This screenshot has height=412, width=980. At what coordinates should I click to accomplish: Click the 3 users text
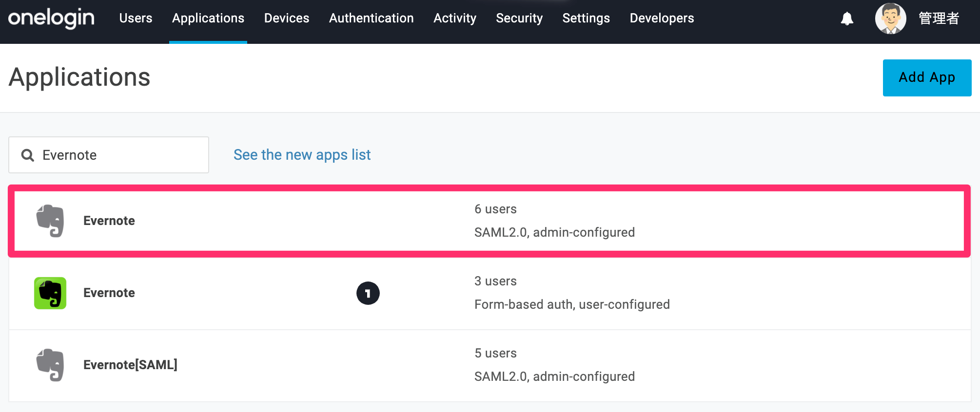tap(495, 281)
